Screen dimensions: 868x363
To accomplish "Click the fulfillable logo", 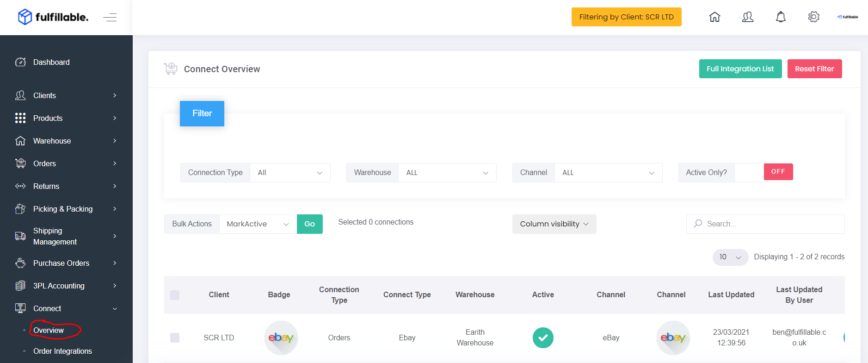I will coord(53,17).
